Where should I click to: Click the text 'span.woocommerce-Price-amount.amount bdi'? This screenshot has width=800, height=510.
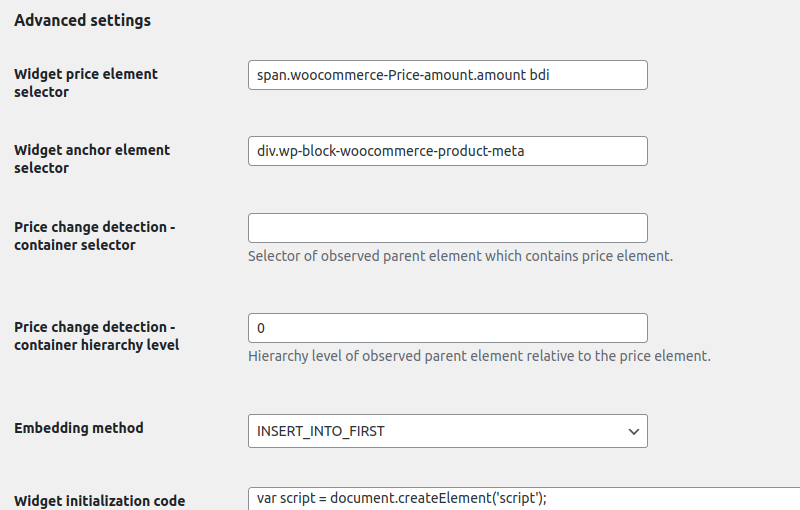tap(403, 75)
